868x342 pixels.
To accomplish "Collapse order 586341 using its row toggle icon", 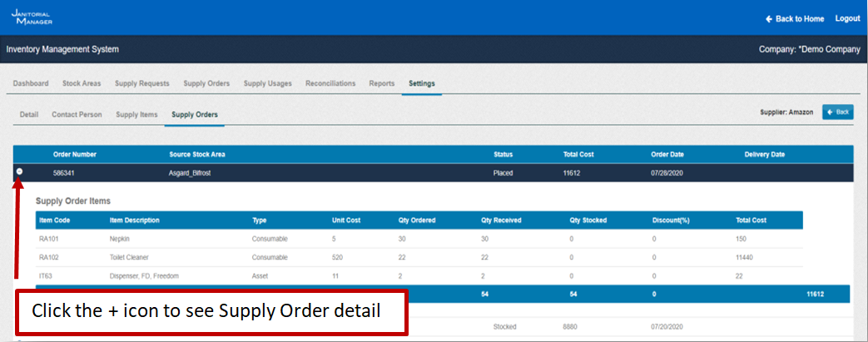I will click(x=19, y=171).
